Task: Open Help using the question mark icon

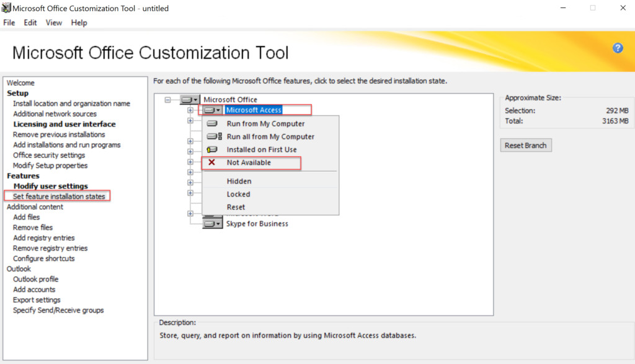Action: 618,47
